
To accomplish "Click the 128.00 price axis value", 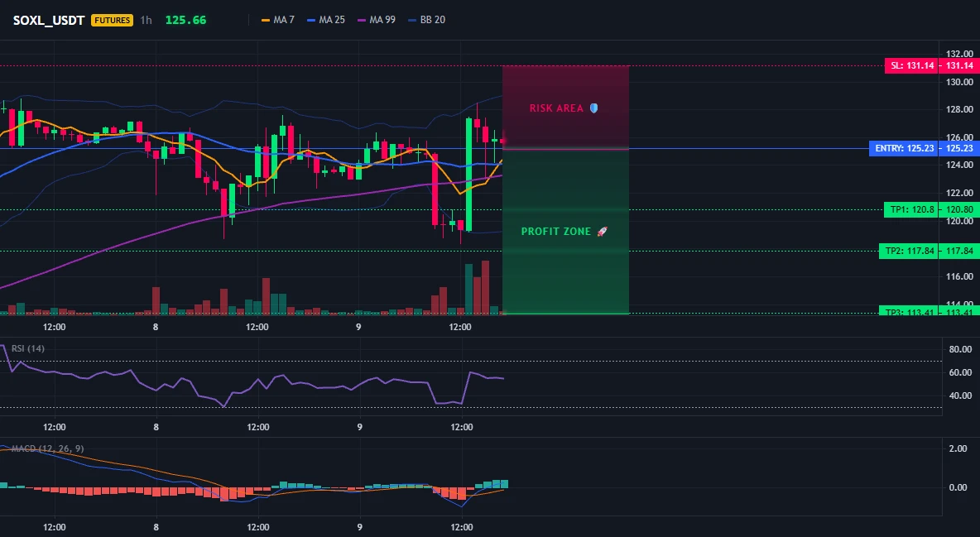I will (960, 109).
